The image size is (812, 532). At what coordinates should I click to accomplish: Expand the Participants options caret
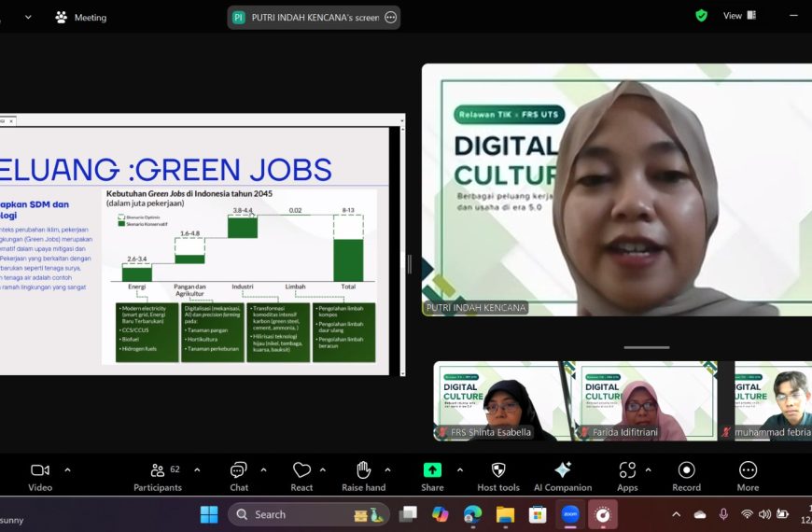point(197,469)
